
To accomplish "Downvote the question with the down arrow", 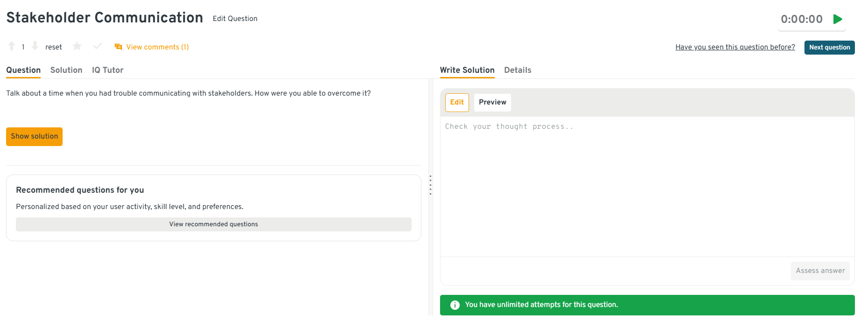I will pyautogui.click(x=35, y=46).
